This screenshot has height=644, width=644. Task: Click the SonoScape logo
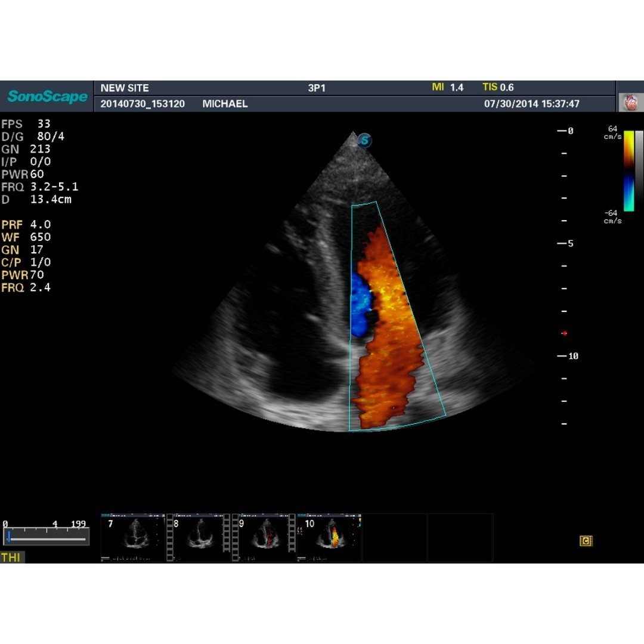pos(47,97)
